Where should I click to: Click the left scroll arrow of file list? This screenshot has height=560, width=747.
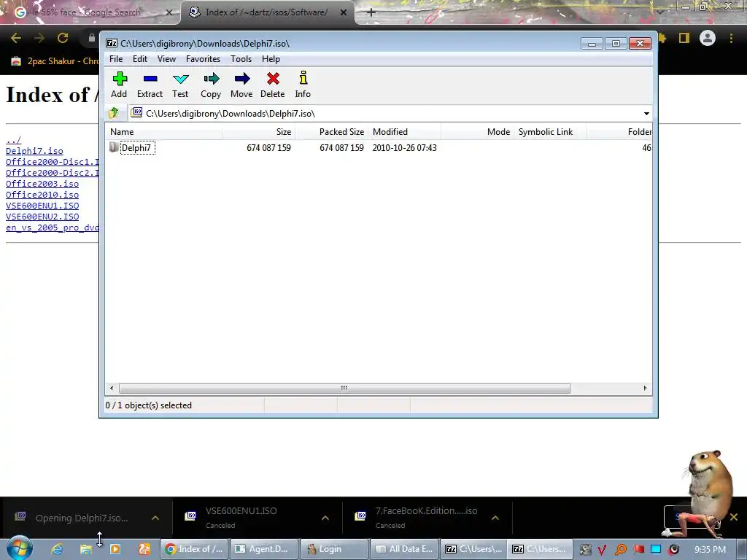point(112,388)
